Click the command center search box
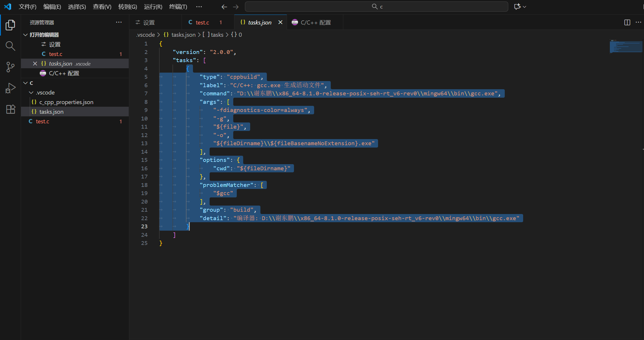Viewport: 644px width, 340px height. (376, 7)
